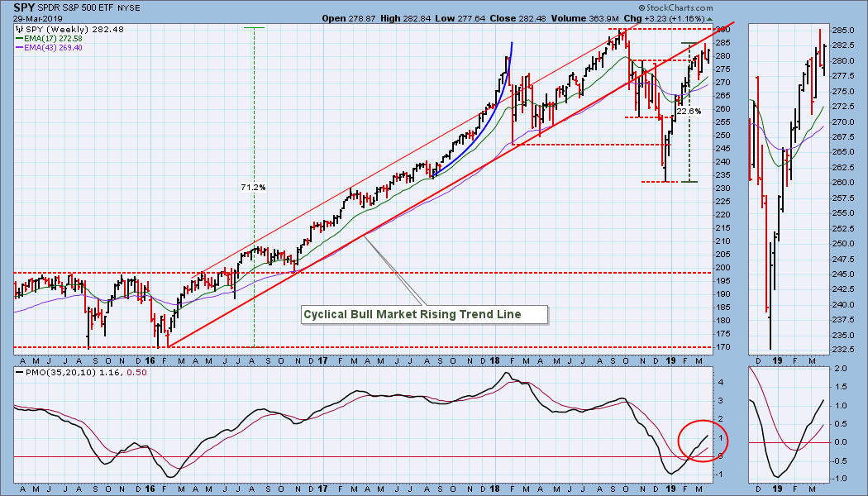The height and width of the screenshot is (496, 868).
Task: Click the 71.2% gain annotation
Action: [253, 187]
